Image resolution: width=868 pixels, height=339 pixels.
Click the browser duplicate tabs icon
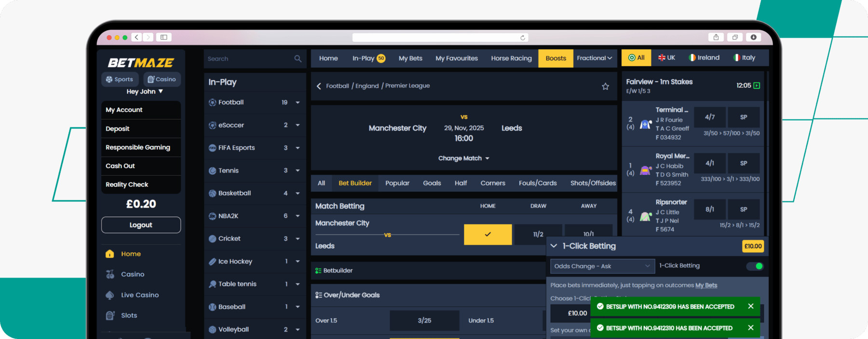click(x=735, y=37)
